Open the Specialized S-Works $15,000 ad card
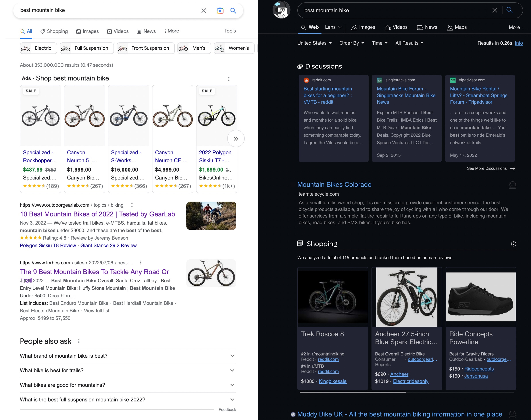The image size is (531, 420). pyautogui.click(x=129, y=139)
